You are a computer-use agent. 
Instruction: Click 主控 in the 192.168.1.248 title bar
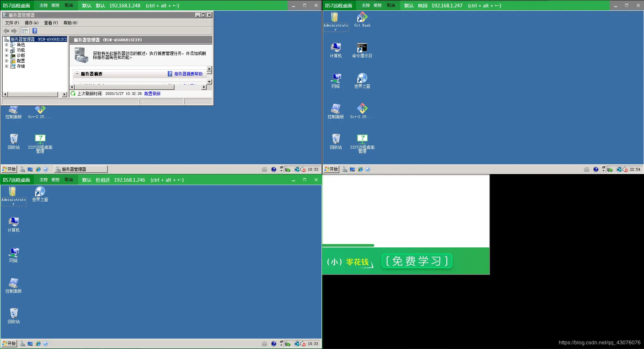44,5
